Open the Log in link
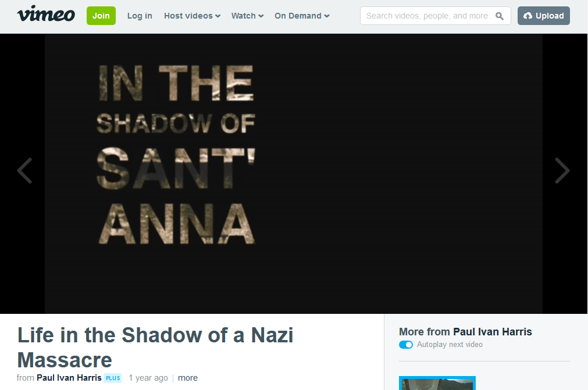The image size is (588, 390). [140, 16]
